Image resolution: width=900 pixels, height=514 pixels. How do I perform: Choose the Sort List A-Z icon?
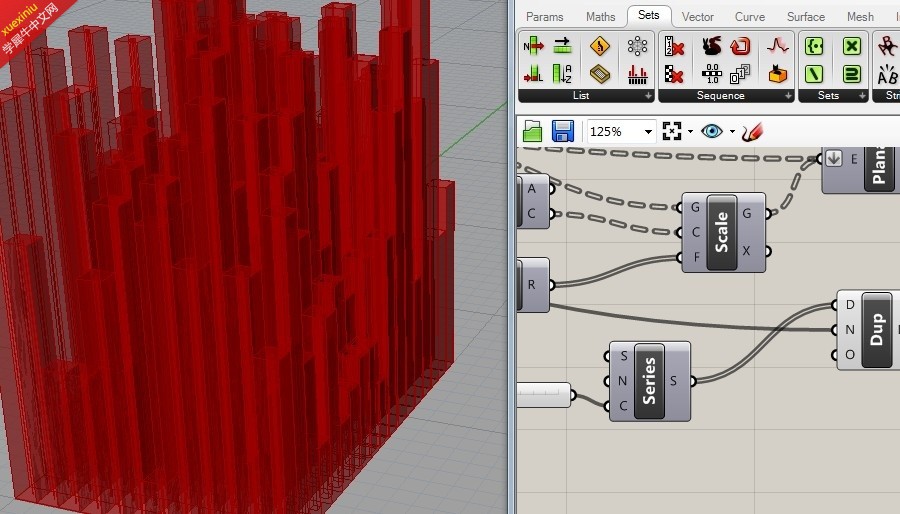[x=562, y=74]
